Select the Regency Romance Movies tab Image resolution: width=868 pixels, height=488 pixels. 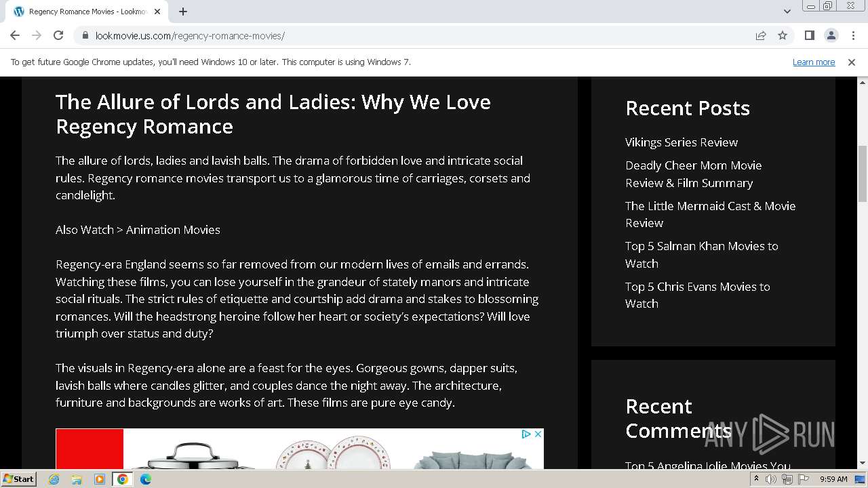click(x=87, y=12)
